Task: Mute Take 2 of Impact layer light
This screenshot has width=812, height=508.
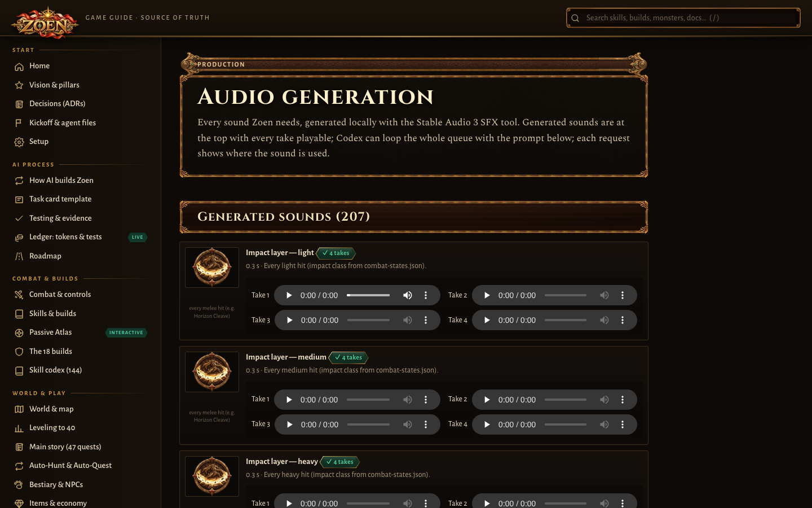Action: click(x=604, y=295)
